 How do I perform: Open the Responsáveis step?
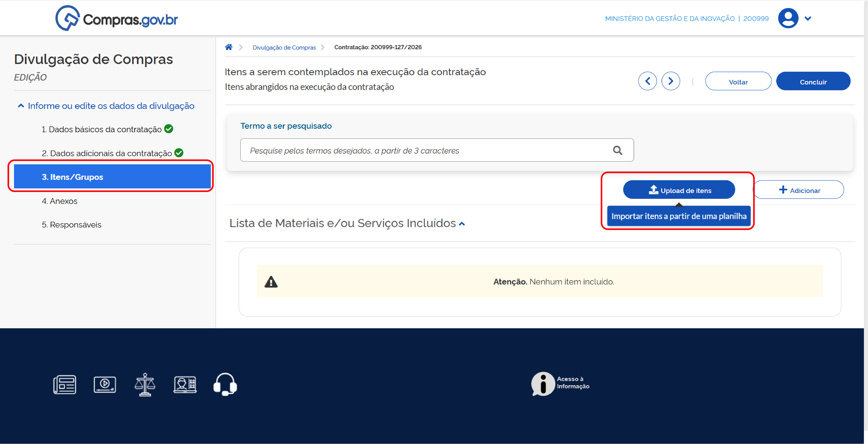click(71, 225)
